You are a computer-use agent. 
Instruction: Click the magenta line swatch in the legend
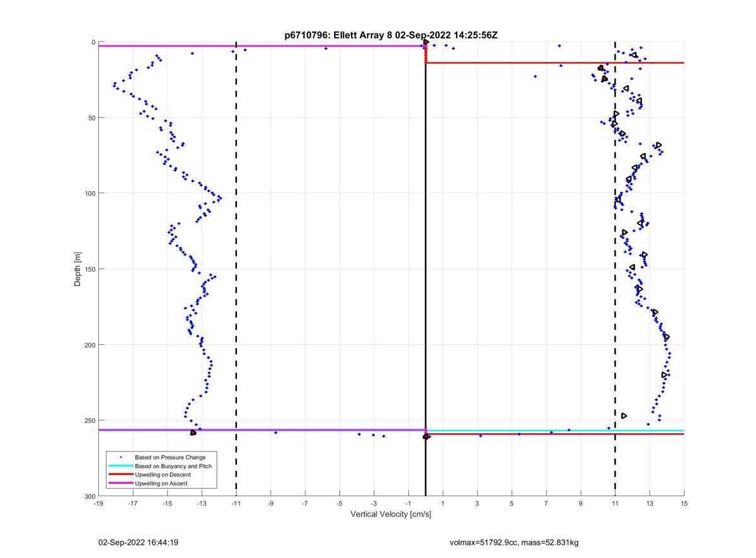click(x=120, y=484)
